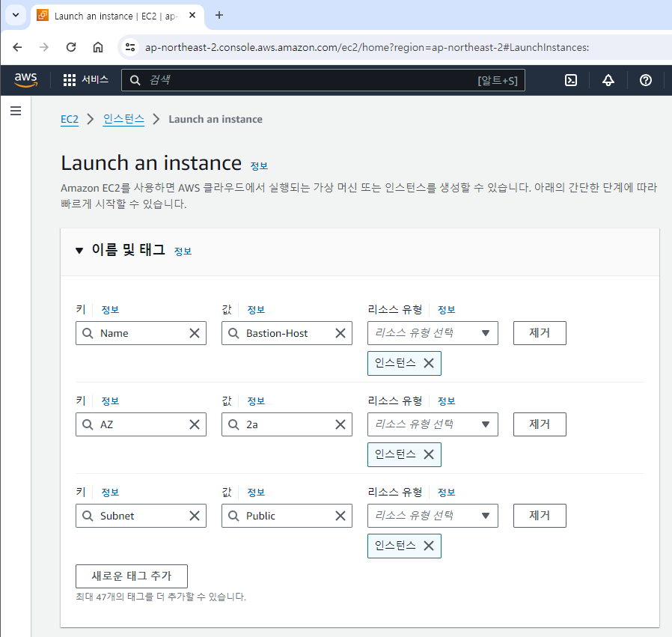Remove 인스턴스 chip from Name tag row
This screenshot has width=672, height=637.
(x=429, y=363)
